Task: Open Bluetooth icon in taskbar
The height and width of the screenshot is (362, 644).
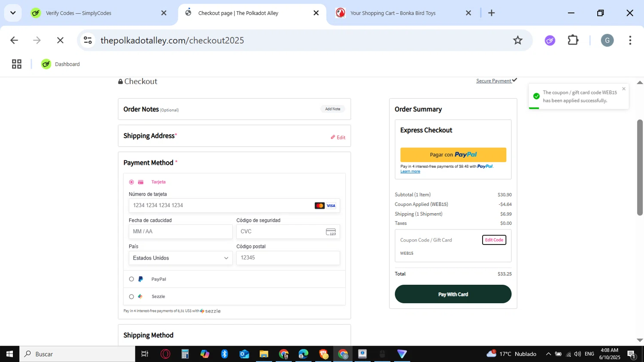Action: click(224, 354)
